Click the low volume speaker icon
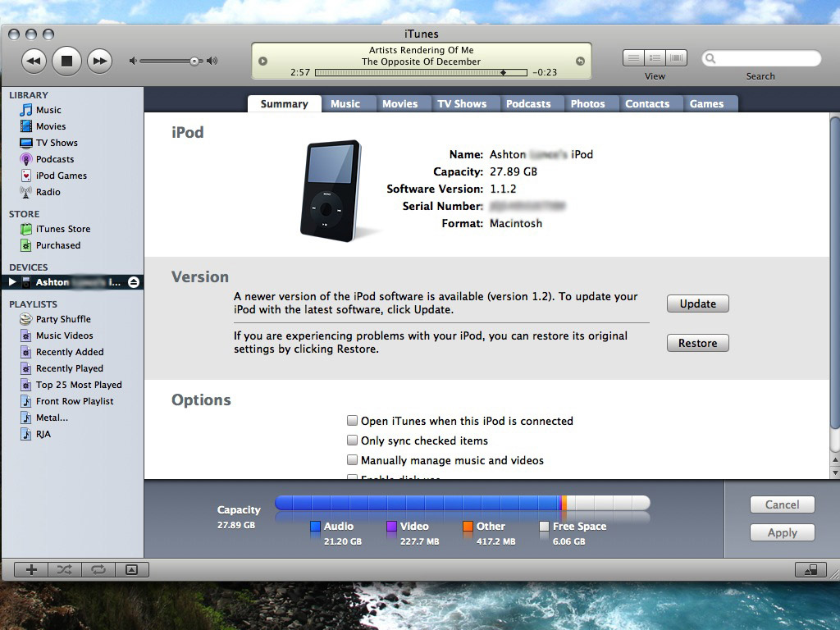 pos(133,61)
